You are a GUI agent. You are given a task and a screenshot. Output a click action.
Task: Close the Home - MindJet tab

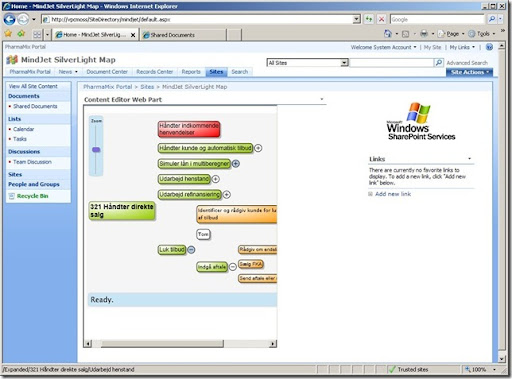(x=133, y=35)
